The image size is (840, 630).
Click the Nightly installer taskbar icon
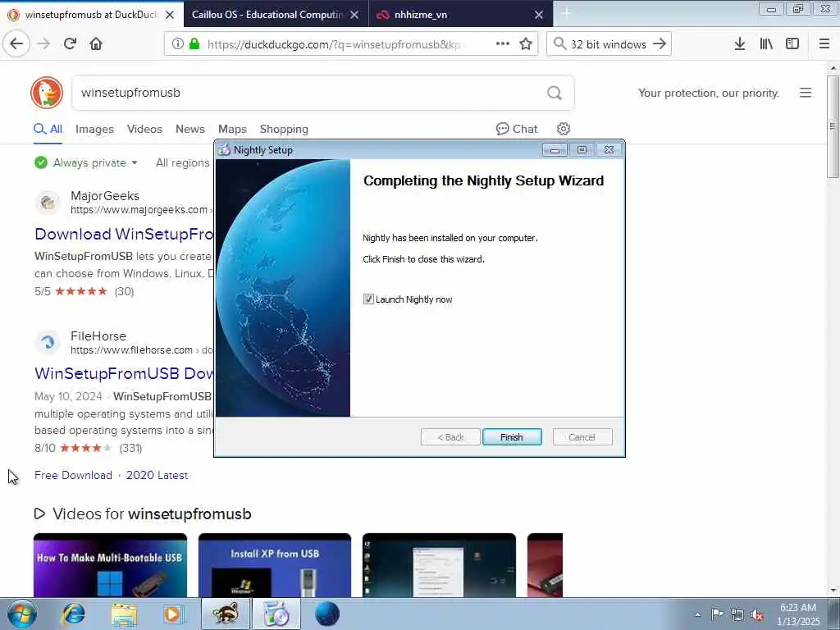point(276,614)
